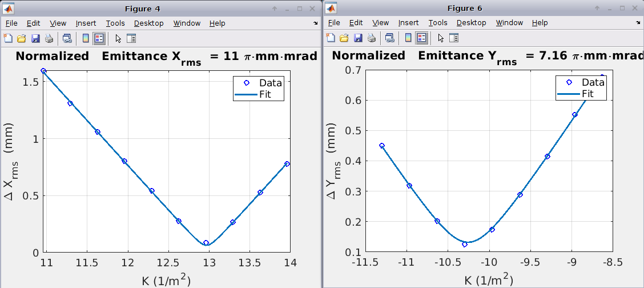Open the File menu in Figure 4
Viewport: 644px width, 288px height.
coord(11,23)
